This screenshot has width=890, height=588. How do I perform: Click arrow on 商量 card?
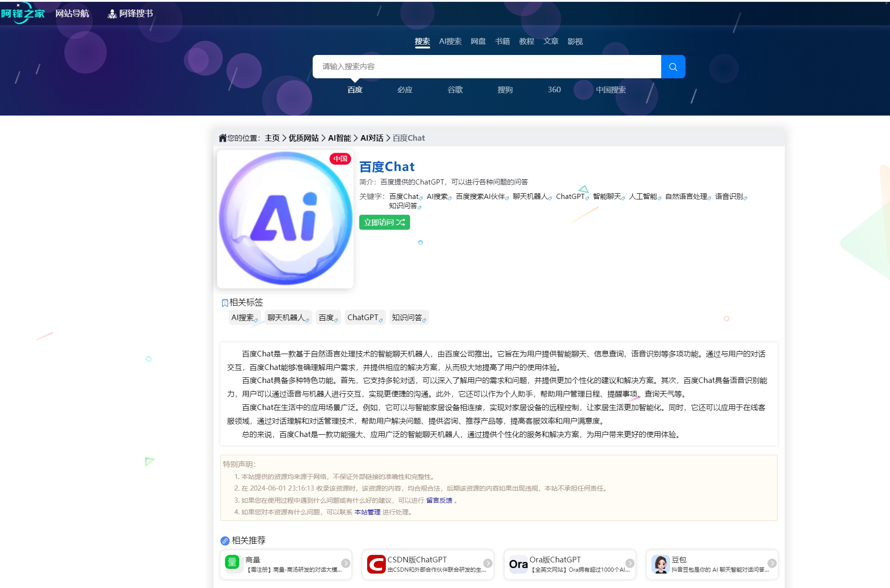tap(345, 563)
